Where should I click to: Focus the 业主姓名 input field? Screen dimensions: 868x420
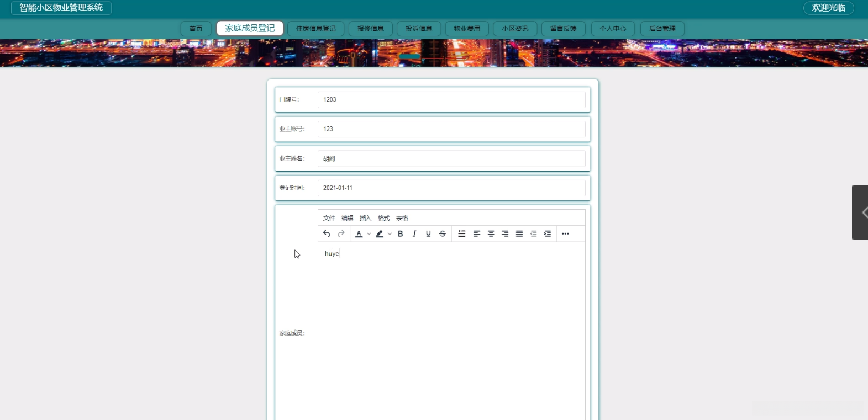pyautogui.click(x=451, y=159)
